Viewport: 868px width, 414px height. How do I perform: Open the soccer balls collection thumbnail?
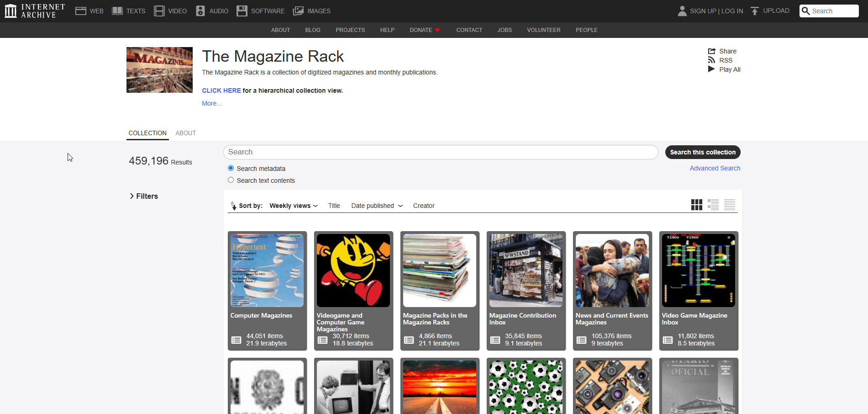tap(526, 387)
